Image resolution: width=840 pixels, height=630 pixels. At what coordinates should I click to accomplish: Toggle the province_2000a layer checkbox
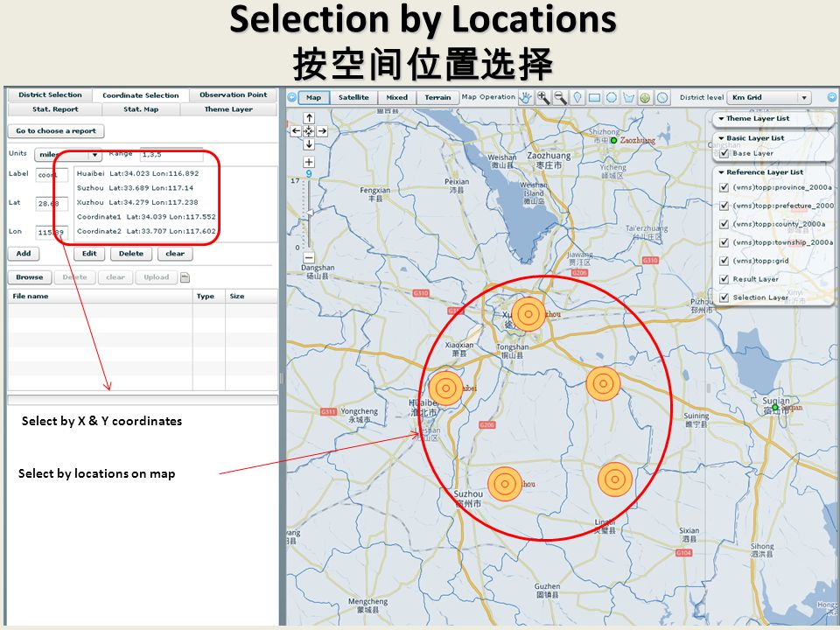click(x=724, y=187)
